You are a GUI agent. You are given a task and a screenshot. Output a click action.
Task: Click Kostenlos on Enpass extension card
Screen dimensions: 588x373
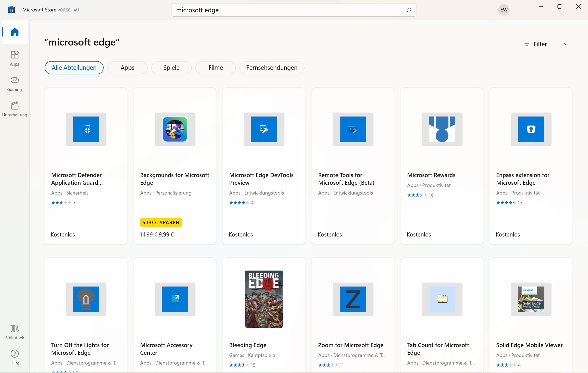pyautogui.click(x=508, y=234)
